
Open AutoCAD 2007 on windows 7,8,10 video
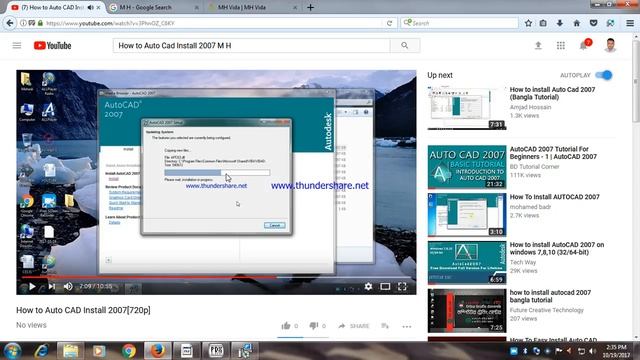pos(557,248)
